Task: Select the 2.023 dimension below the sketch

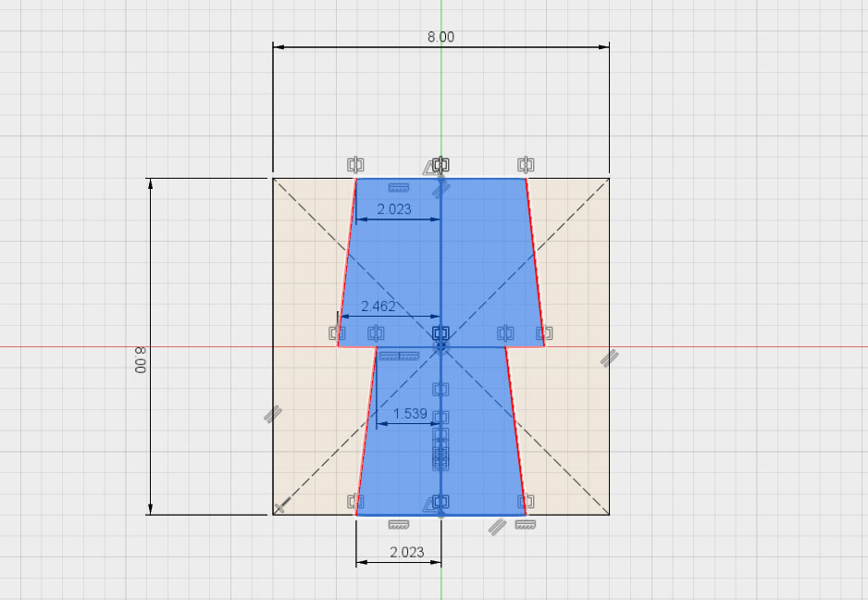Action: point(407,552)
